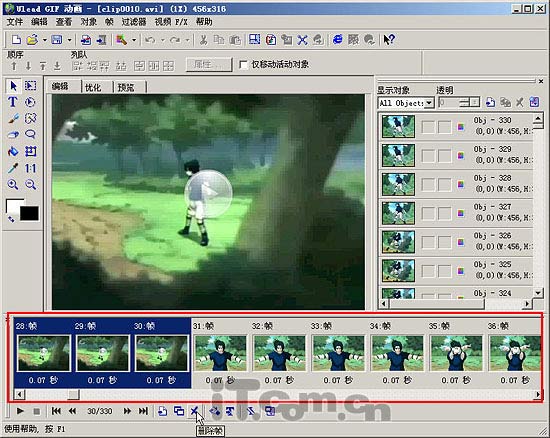Expand the save dropdown arrow
Screen dimensions: 550x438
point(69,40)
